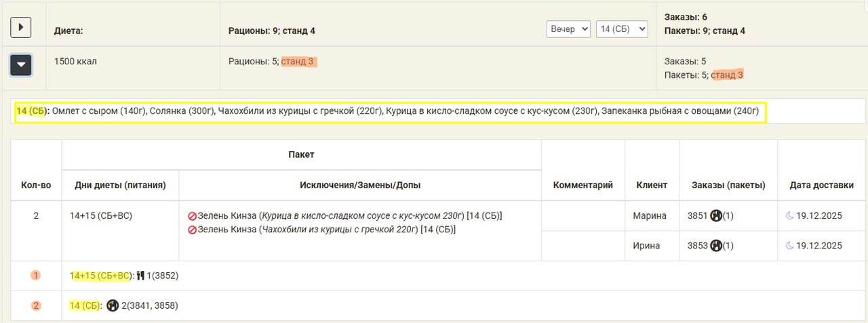Click the plate icon next to order 3851
Screen dimensions: 868x323
[x=715, y=216]
